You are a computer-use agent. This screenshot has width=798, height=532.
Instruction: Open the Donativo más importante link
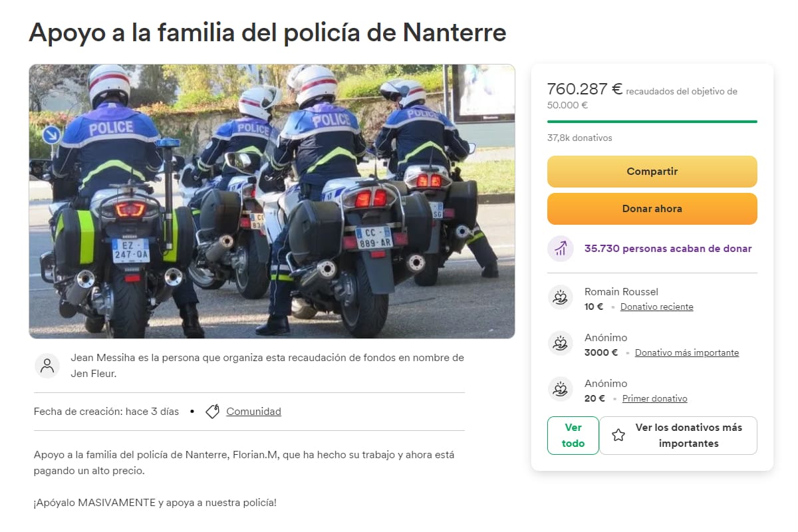[x=687, y=352]
